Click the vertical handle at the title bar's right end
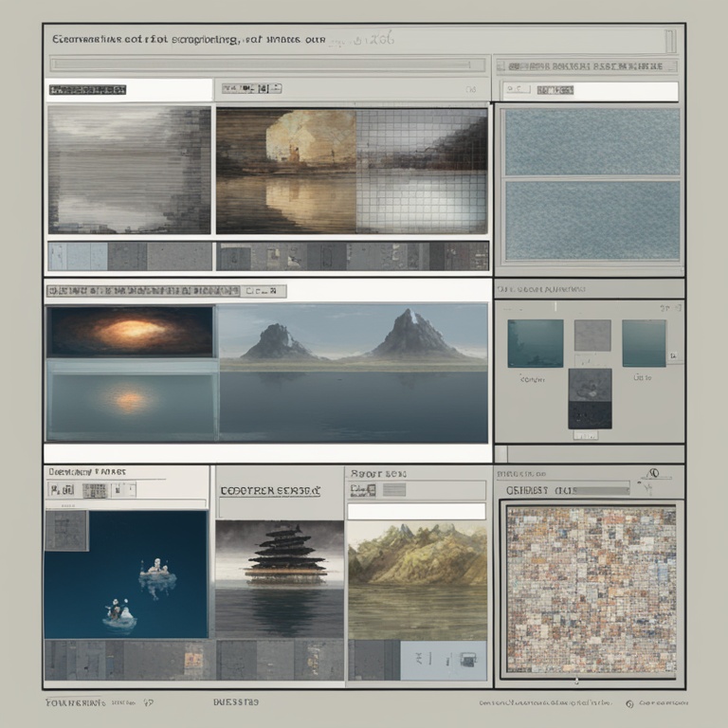728x728 pixels. coord(671,41)
